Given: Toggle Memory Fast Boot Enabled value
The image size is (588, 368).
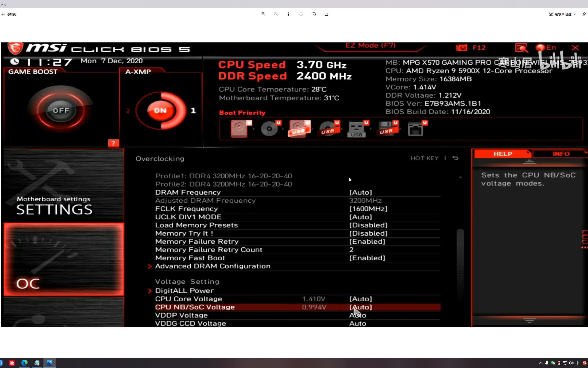Looking at the screenshot, I should (367, 258).
